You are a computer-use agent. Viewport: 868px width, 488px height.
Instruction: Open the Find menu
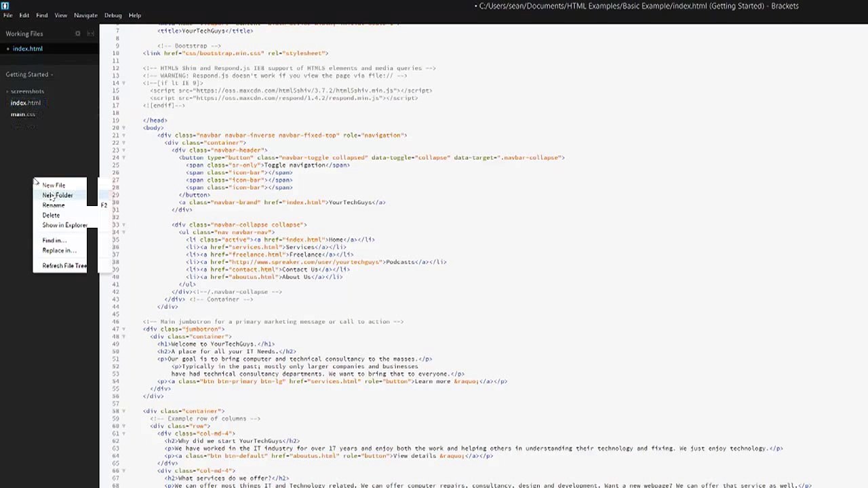point(41,15)
